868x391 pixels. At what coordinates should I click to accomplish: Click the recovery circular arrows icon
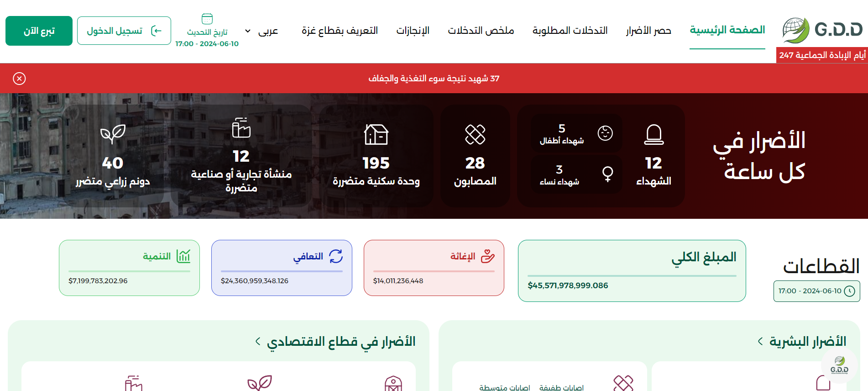coord(336,256)
